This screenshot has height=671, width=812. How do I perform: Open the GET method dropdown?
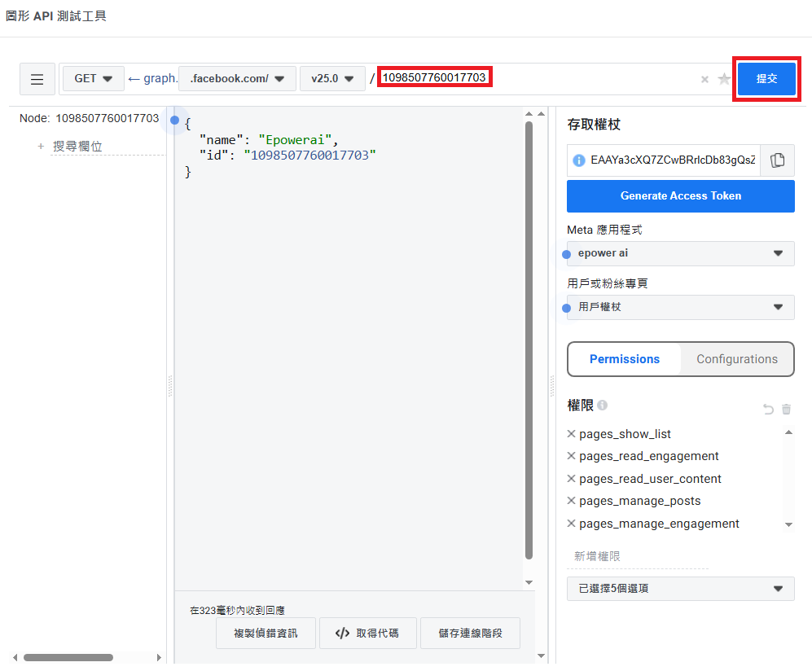coord(94,79)
